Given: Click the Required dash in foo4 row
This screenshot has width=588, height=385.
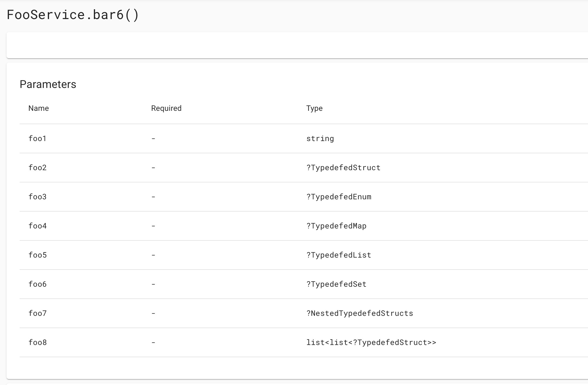Looking at the screenshot, I should (153, 226).
